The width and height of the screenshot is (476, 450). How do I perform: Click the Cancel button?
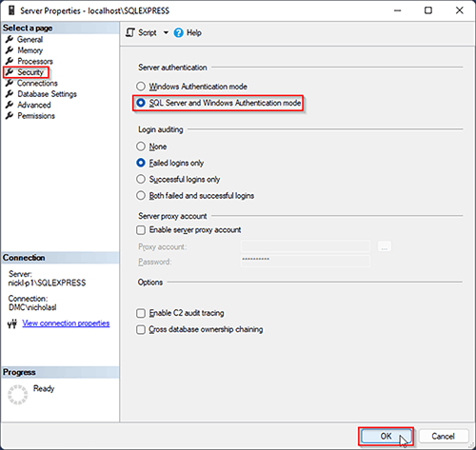click(444, 436)
